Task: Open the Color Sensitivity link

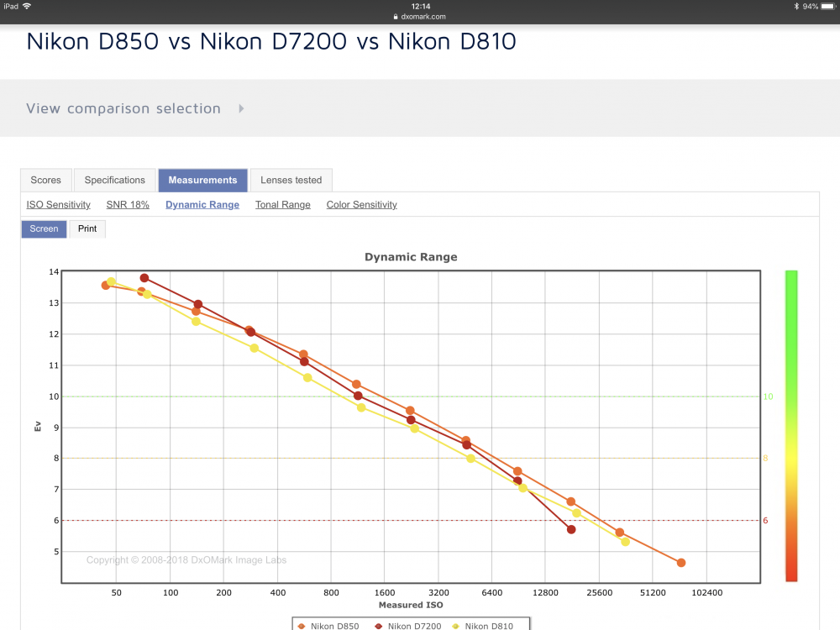Action: pos(361,205)
